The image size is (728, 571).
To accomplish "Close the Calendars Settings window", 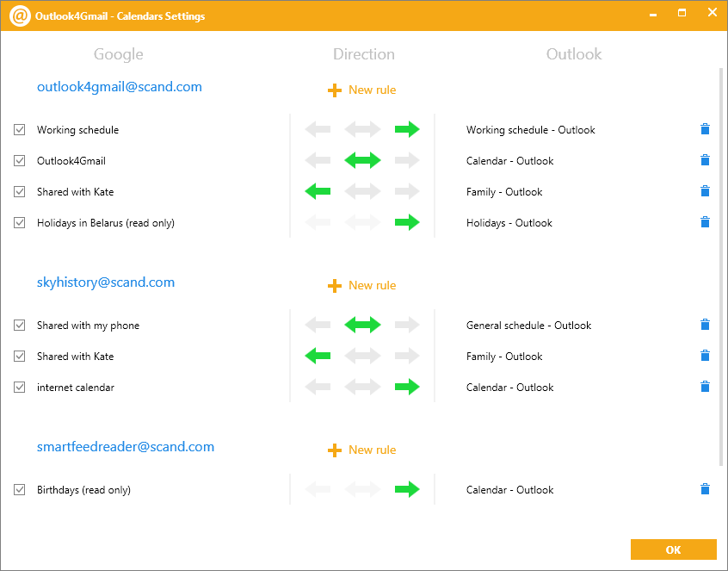I will click(x=713, y=13).
